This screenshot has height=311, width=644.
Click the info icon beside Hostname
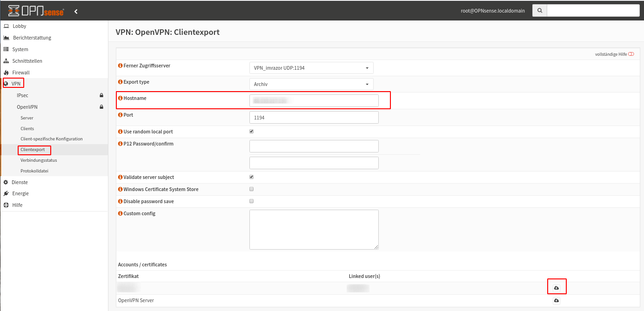pyautogui.click(x=120, y=99)
